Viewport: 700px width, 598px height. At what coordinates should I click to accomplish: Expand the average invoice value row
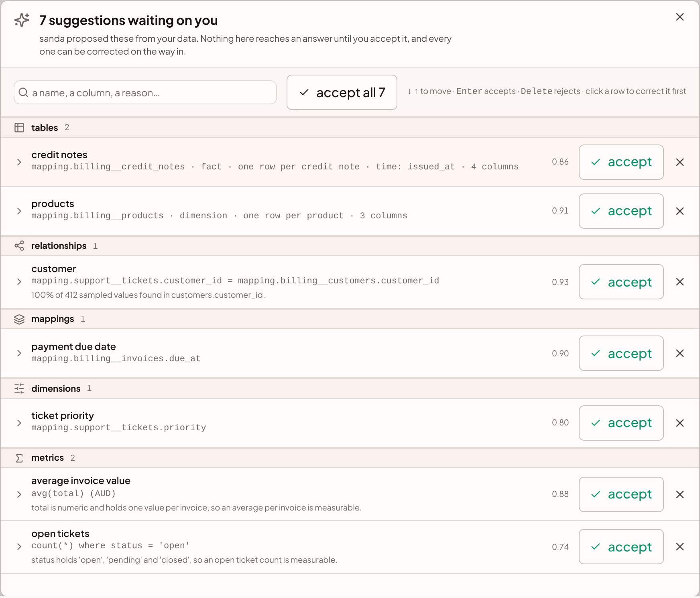coord(19,494)
